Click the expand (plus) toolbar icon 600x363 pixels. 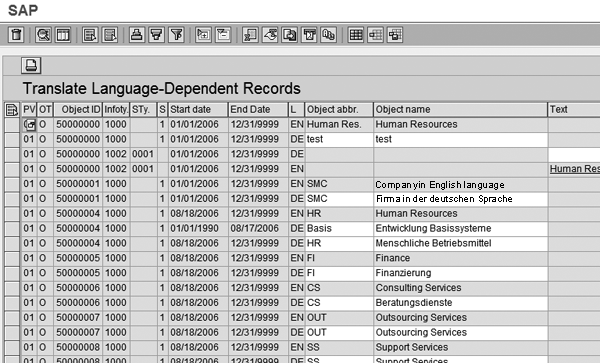(203, 35)
